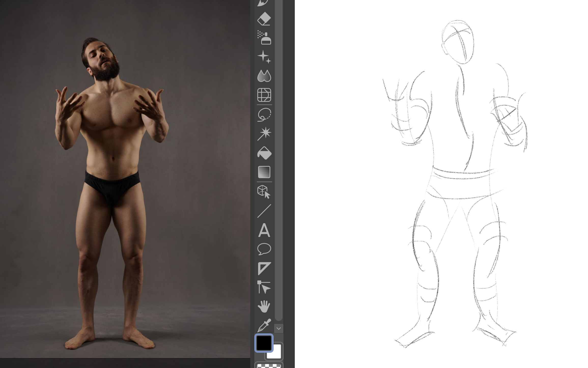Select the Lasso selection tool
Viewport: 588px width, 368px height.
(264, 115)
